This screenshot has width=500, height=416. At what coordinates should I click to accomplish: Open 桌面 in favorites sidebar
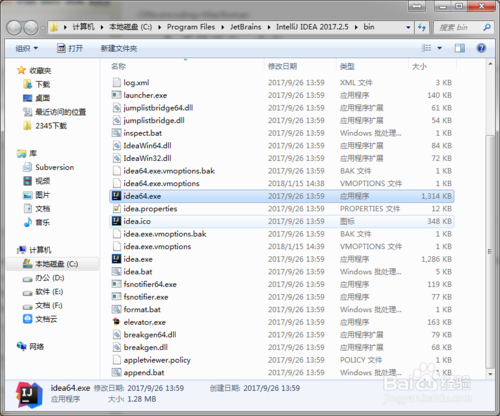[x=36, y=98]
